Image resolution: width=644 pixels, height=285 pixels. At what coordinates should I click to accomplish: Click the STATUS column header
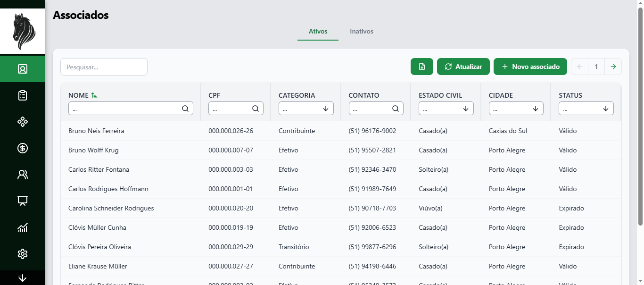pos(570,95)
